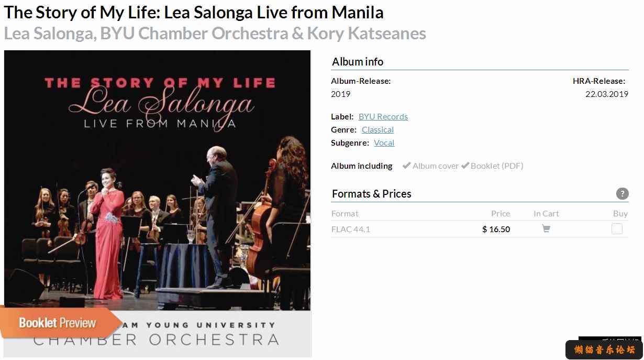The height and width of the screenshot is (360, 644).
Task: Open the Classical genre link
Action: [377, 129]
